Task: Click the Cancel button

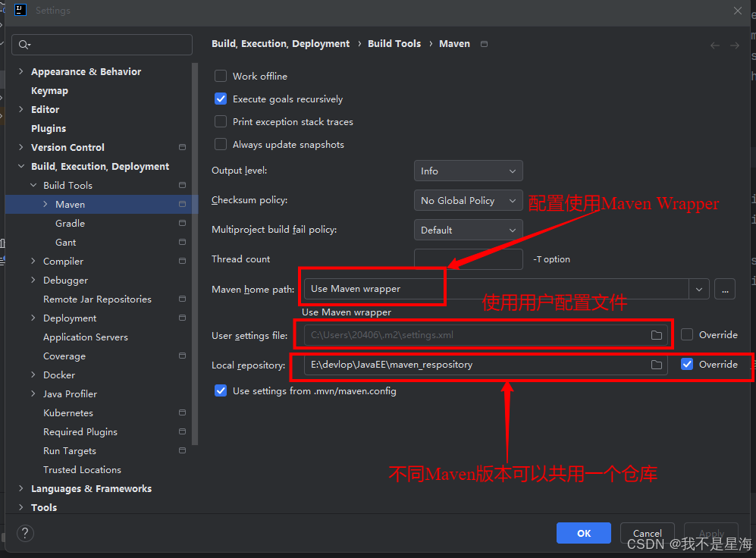Action: (647, 533)
